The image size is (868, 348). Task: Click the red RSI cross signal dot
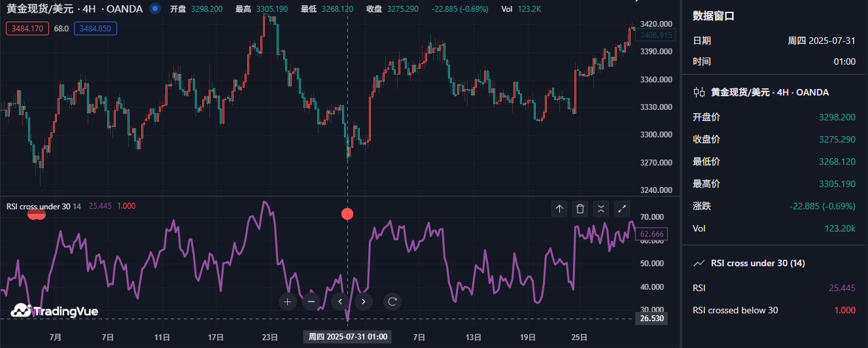pos(347,214)
